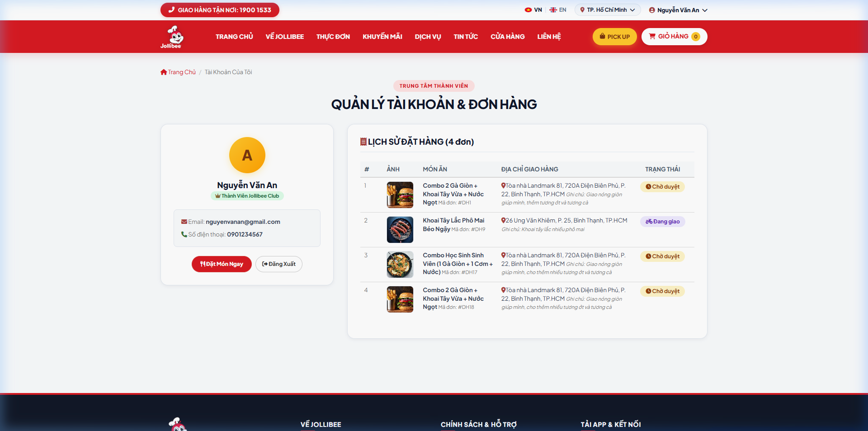Click the Pick Up button
Screen dimensions: 868x431
click(x=614, y=37)
